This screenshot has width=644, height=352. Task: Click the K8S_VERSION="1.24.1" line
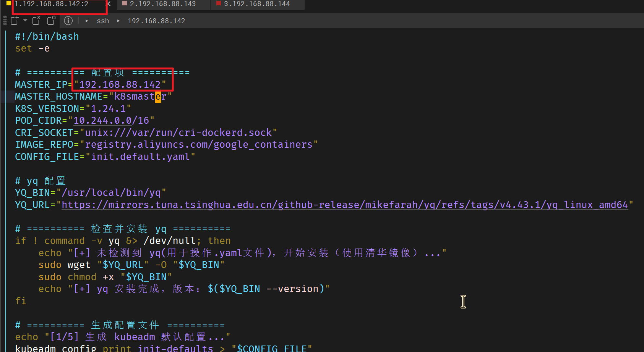[73, 108]
